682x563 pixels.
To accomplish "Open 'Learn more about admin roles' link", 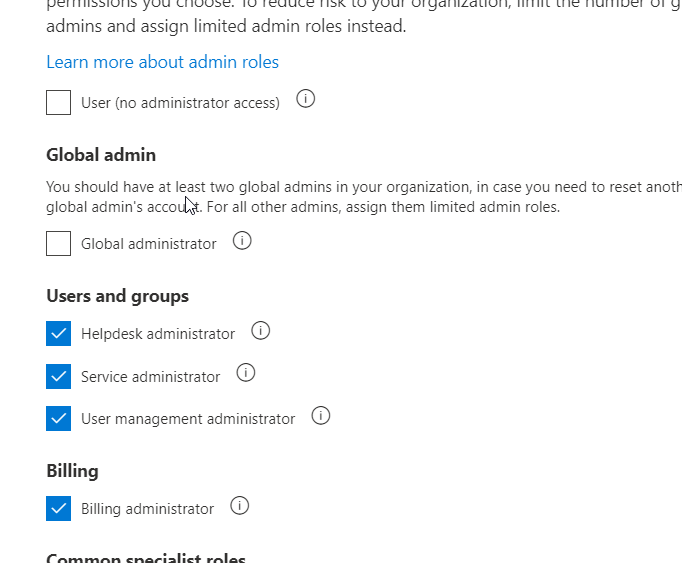I will click(x=162, y=62).
